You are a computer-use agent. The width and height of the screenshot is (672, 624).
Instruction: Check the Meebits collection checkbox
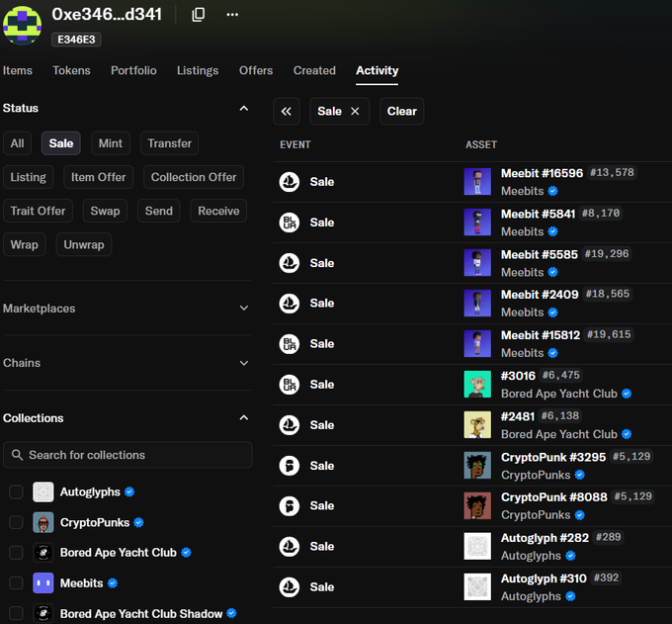tap(16, 583)
